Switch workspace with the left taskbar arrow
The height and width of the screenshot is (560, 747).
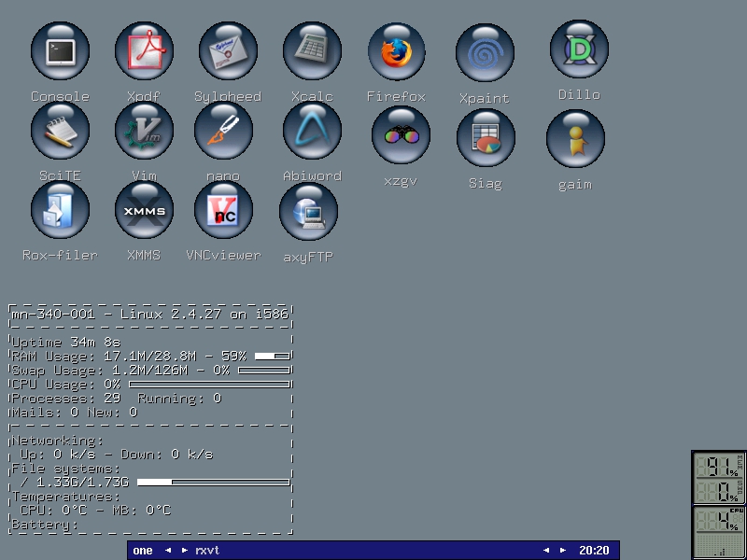168,551
